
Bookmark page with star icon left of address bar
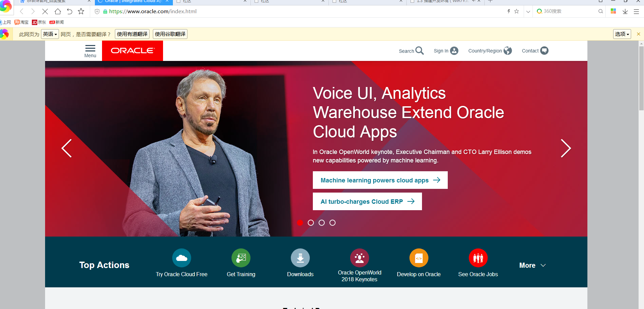[81, 12]
